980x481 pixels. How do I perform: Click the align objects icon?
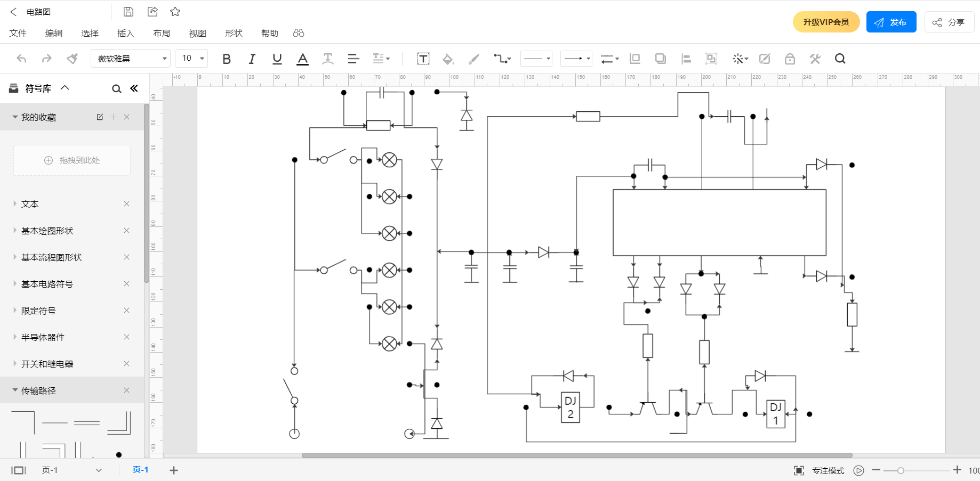pyautogui.click(x=686, y=59)
